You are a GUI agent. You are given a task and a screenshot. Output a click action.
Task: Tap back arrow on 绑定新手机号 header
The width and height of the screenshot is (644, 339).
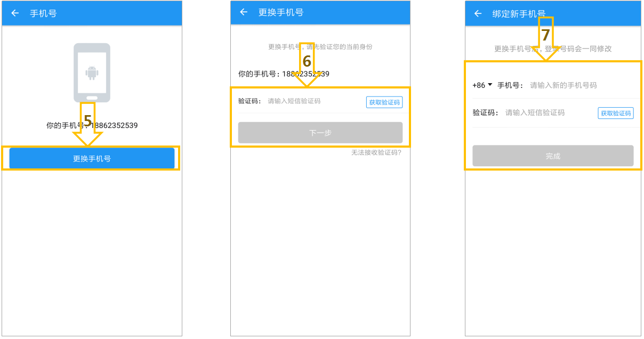point(478,13)
